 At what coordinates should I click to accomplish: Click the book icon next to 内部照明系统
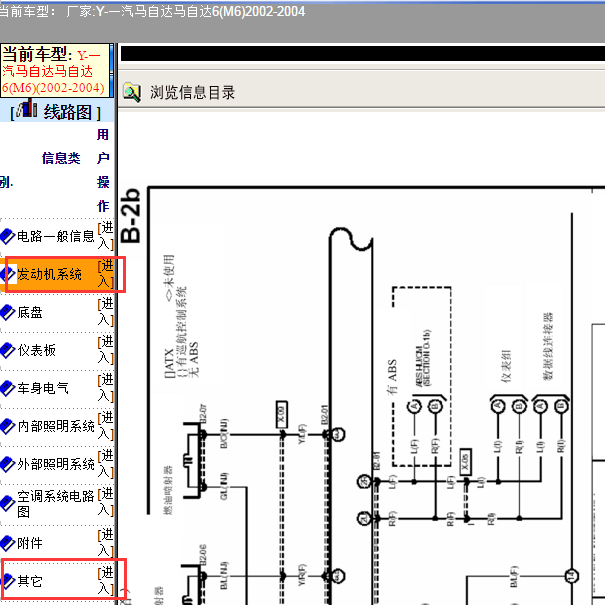coord(7,426)
